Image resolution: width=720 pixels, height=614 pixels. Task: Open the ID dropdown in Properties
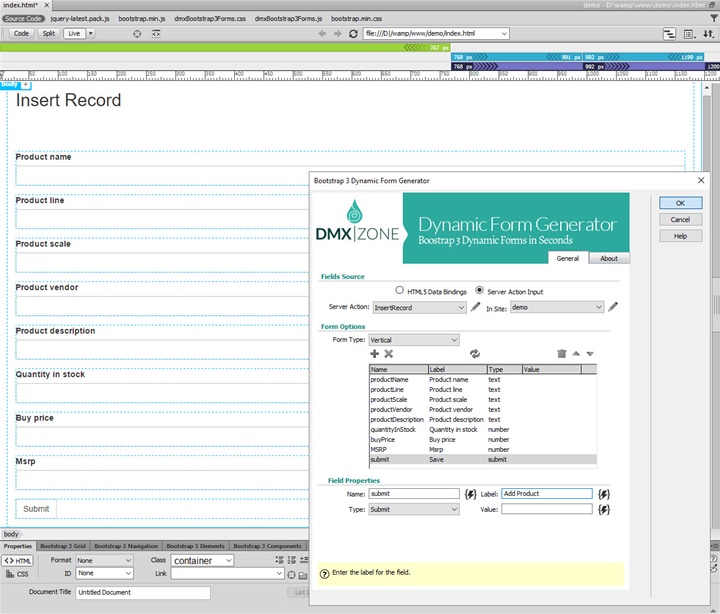[104, 573]
